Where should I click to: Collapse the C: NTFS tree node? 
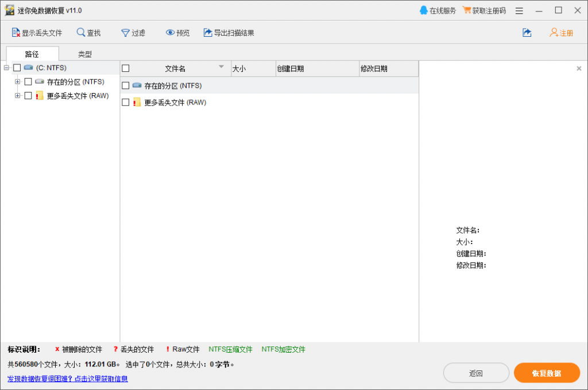coord(6,68)
